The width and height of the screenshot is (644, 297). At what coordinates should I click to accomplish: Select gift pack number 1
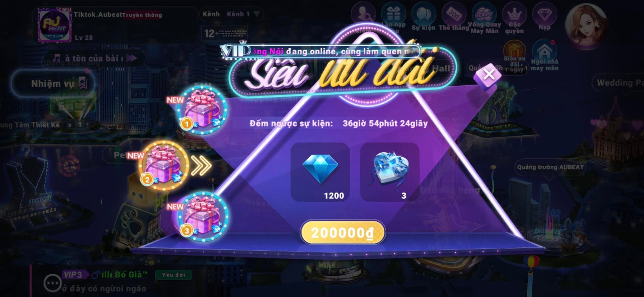click(x=202, y=110)
